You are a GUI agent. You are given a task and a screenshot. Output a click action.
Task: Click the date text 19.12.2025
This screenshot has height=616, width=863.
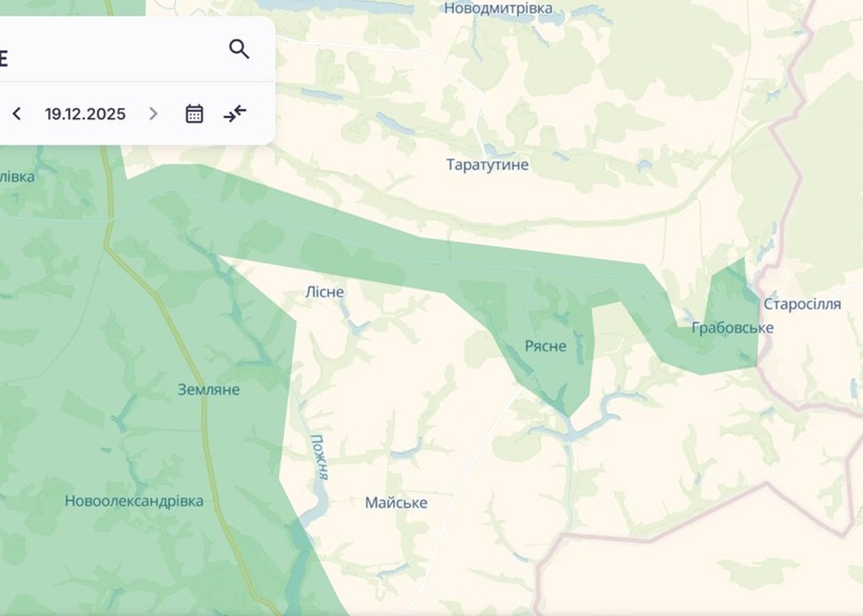click(x=86, y=114)
